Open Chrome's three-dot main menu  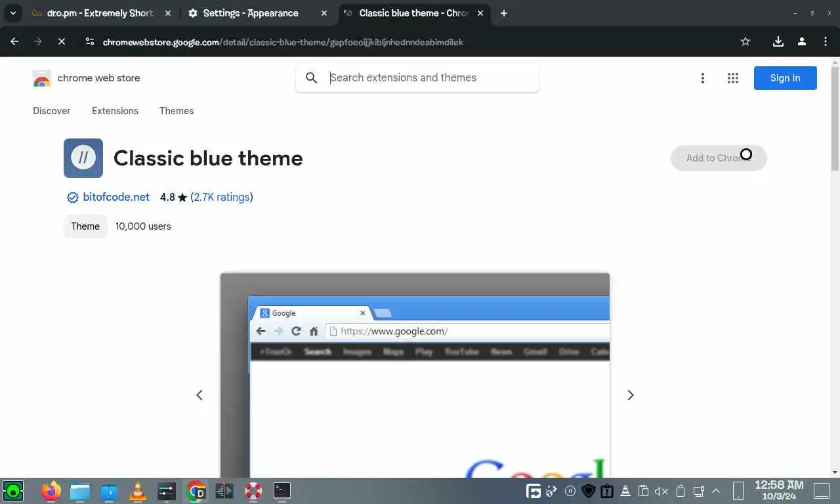coord(826,41)
